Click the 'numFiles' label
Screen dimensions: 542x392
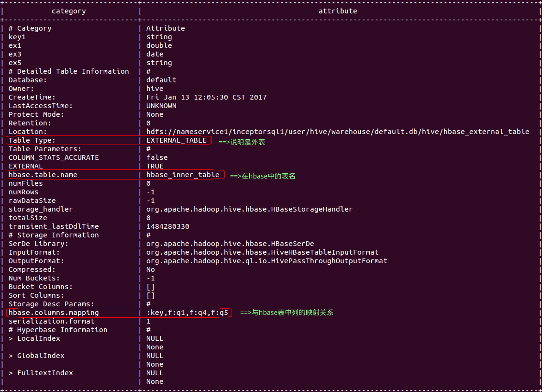tap(25, 183)
